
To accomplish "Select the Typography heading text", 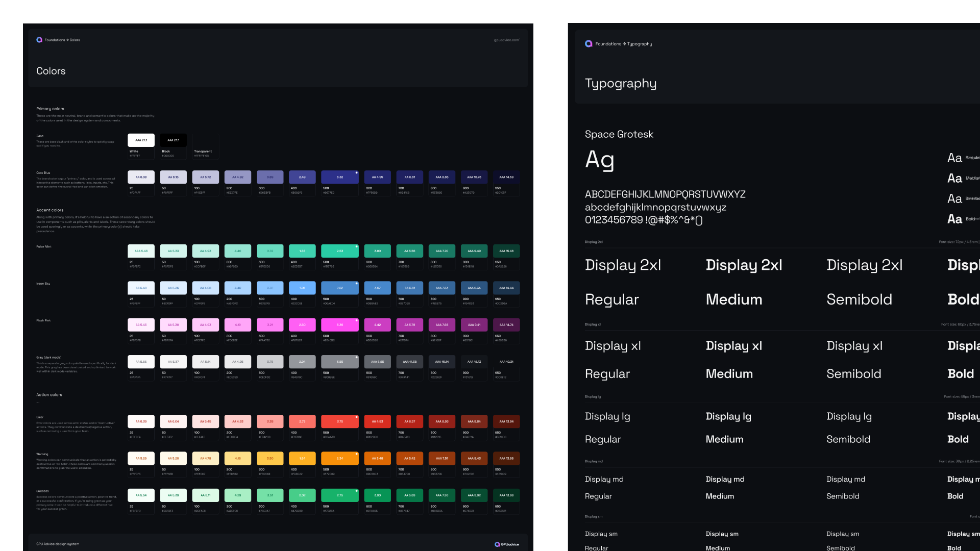I will pos(621,83).
